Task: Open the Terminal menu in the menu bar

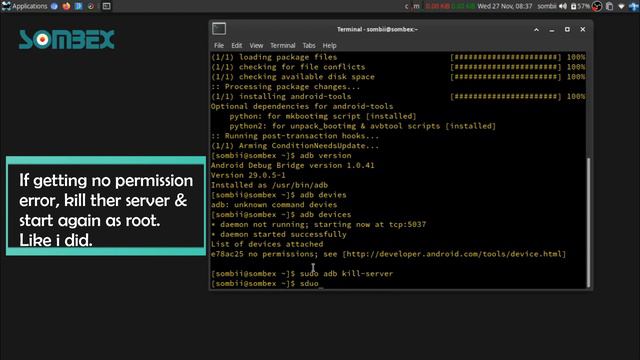Action: [x=282, y=45]
